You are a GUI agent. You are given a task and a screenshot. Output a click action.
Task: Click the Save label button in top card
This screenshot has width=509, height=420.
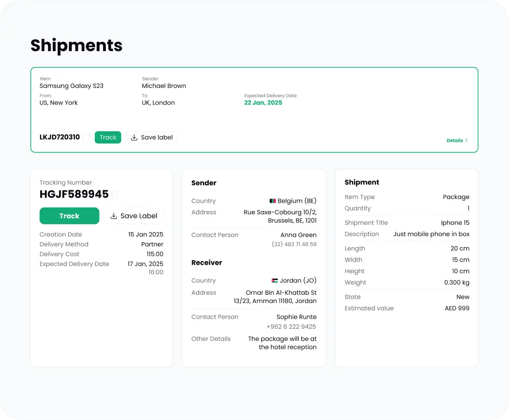(x=151, y=137)
